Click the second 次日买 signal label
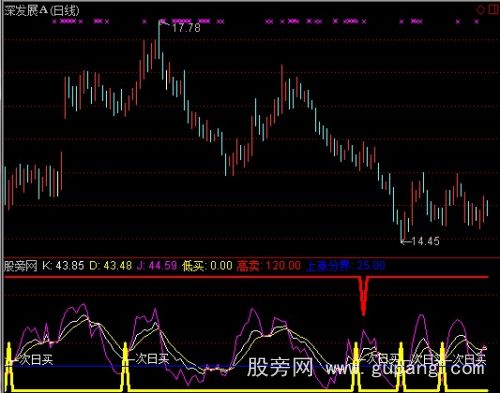Screen dimensions: 500x393 point(149,359)
